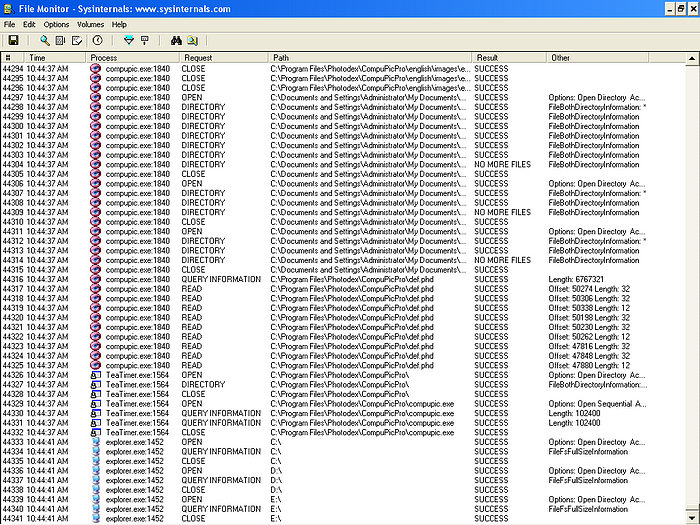
Task: Select D:\ path in row 44336
Action: (x=276, y=471)
